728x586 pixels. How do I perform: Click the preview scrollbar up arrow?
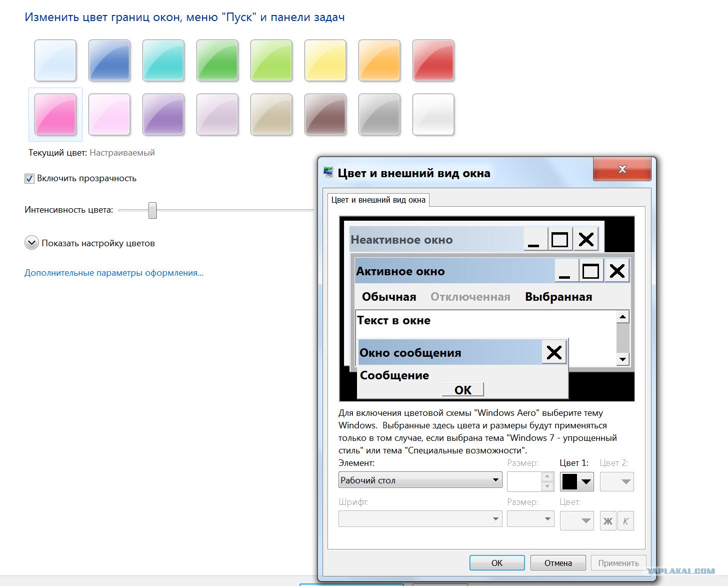[x=622, y=316]
